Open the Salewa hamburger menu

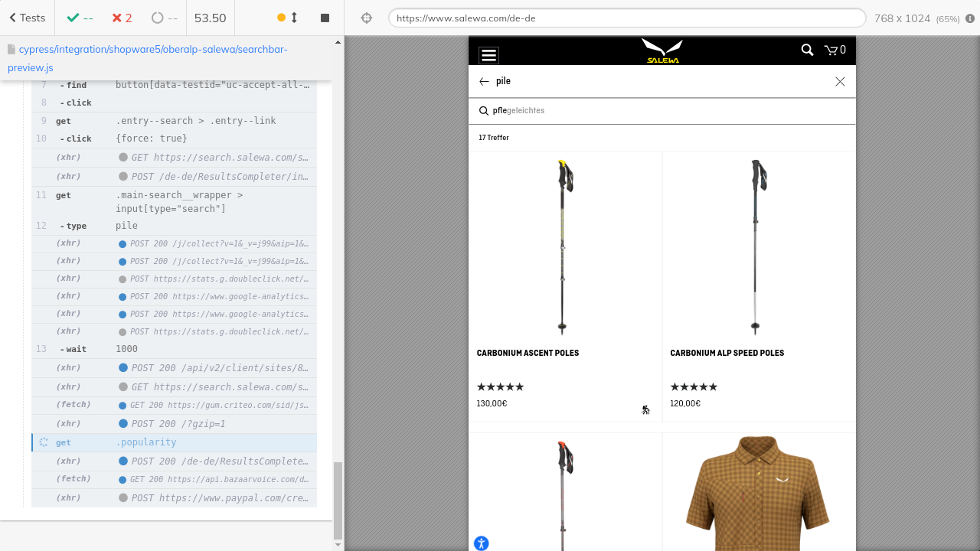(x=488, y=55)
